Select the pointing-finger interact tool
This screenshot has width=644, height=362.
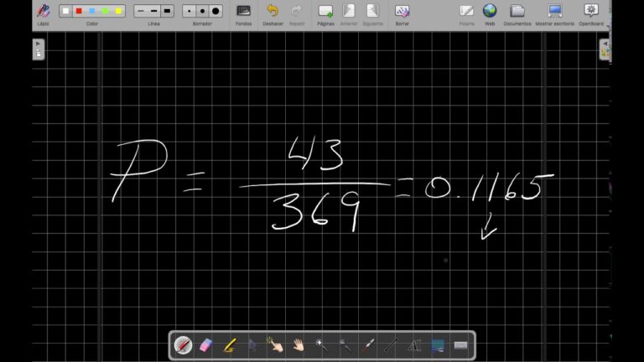[x=275, y=344]
